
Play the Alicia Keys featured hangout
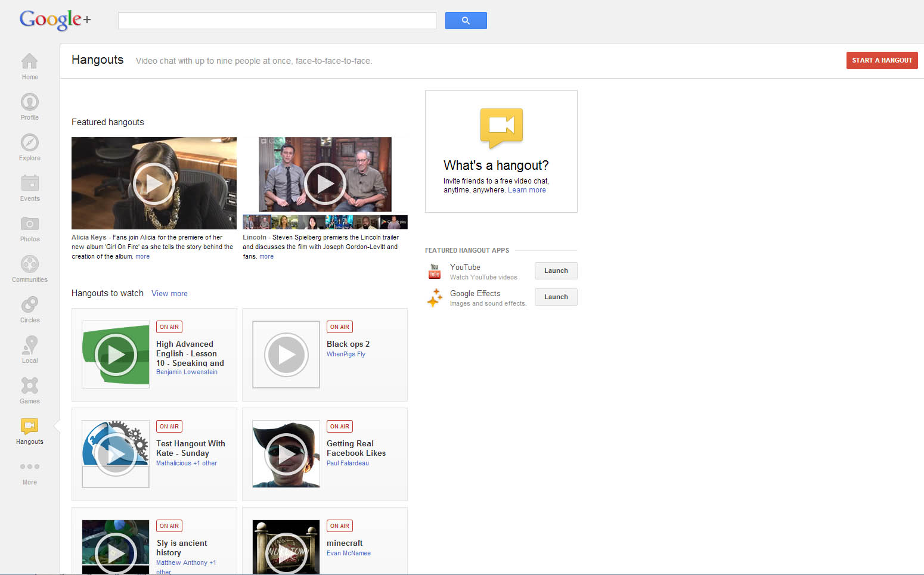pos(154,184)
